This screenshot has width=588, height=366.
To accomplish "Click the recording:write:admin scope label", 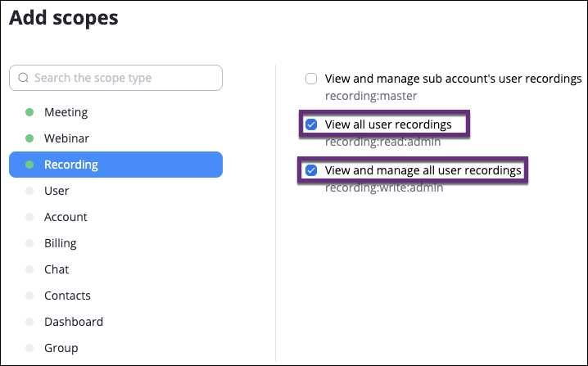I will tap(384, 188).
